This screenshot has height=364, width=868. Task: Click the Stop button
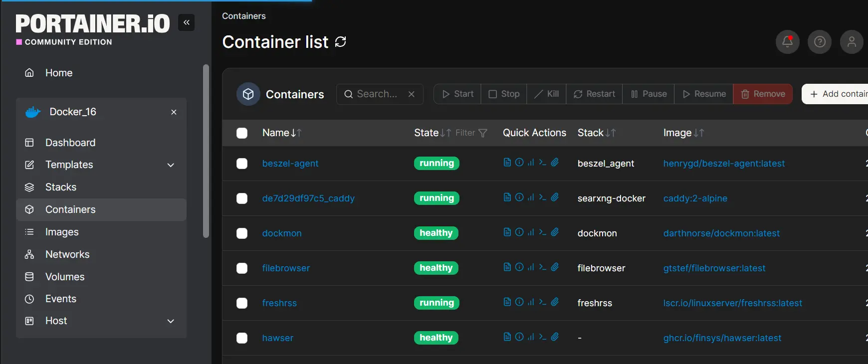point(504,94)
